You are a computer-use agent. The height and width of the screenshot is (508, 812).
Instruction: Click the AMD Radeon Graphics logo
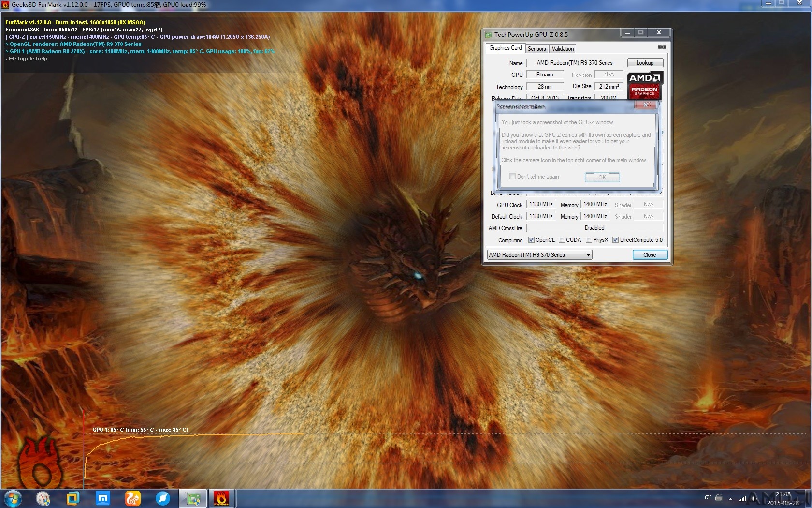(x=645, y=85)
